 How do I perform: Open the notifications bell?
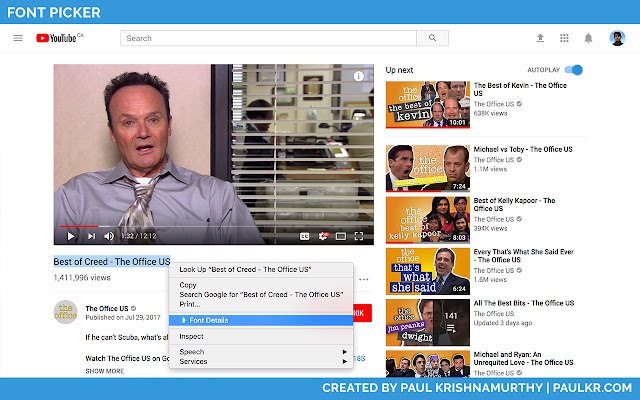click(x=588, y=38)
